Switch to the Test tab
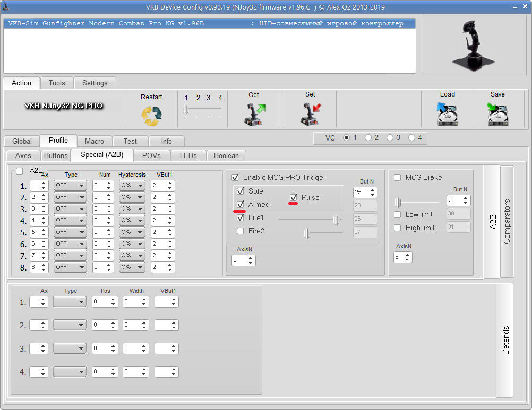 click(x=130, y=141)
